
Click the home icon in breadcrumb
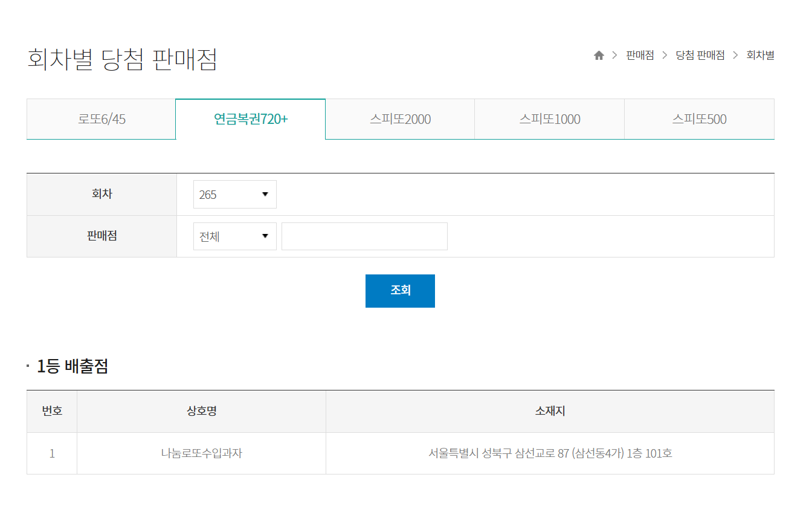(599, 56)
